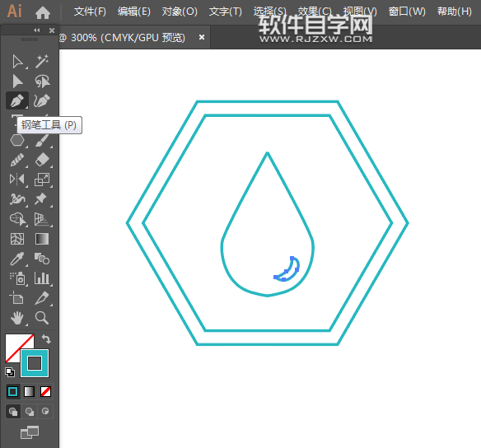The height and width of the screenshot is (448, 481).
Task: Click the teal stroke swatch
Action: [x=35, y=363]
